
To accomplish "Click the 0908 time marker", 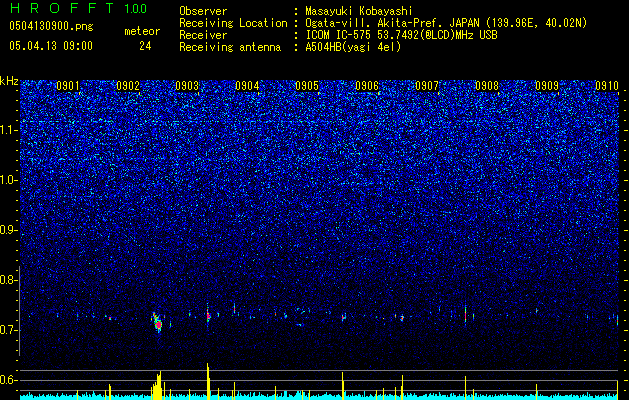I will [487, 86].
